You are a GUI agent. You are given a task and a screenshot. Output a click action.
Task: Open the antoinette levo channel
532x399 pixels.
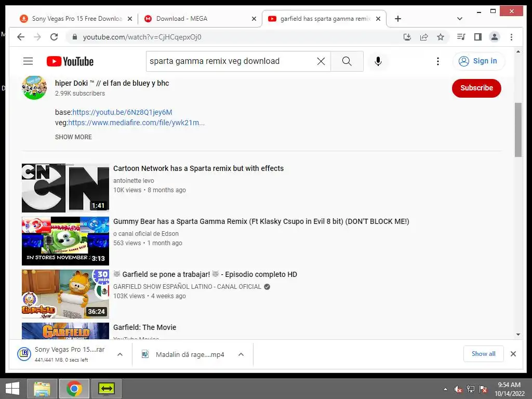click(x=134, y=180)
